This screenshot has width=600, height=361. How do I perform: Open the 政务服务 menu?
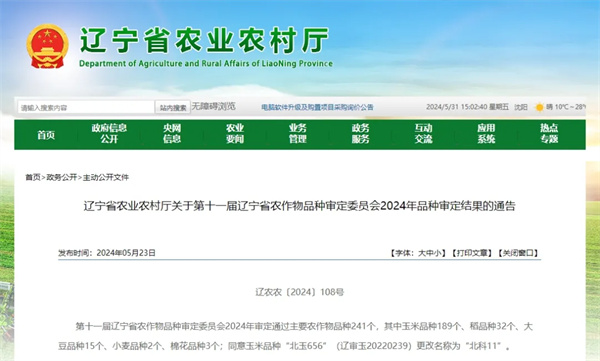pyautogui.click(x=360, y=133)
